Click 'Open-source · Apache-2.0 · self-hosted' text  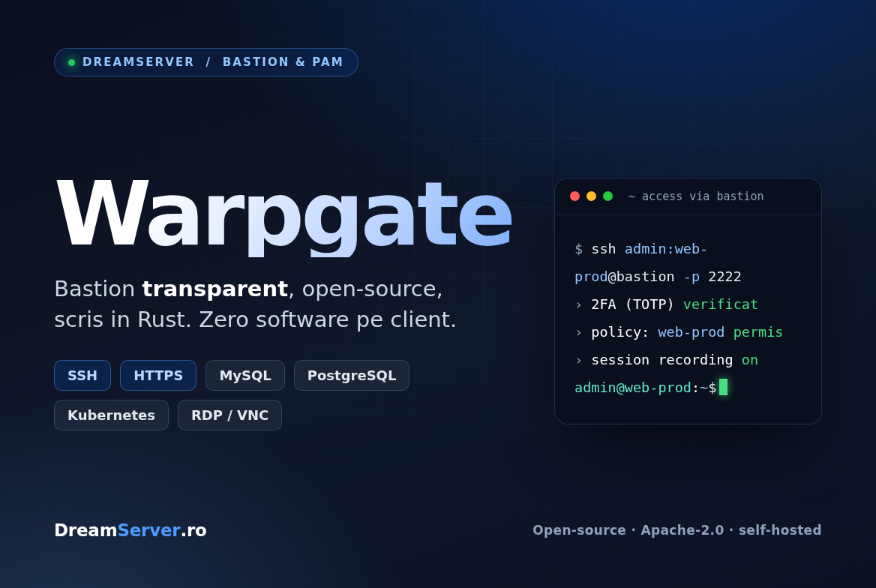coord(677,530)
